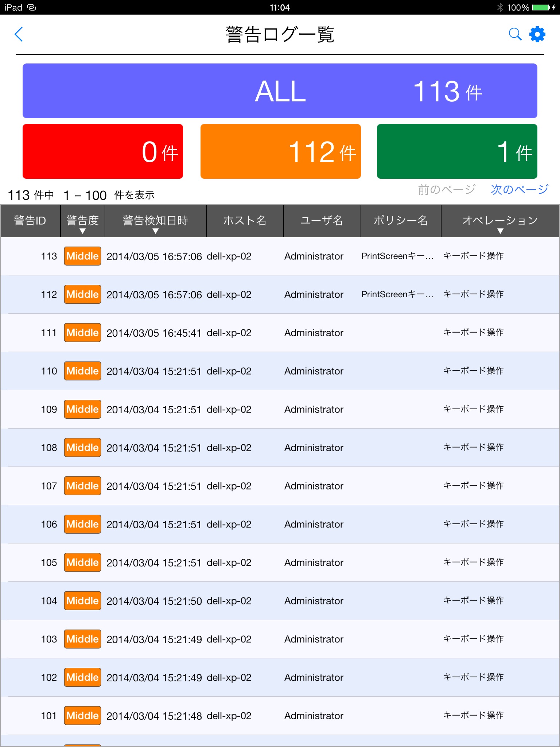Image resolution: width=560 pixels, height=747 pixels.
Task: Open the settings gear icon
Action: point(537,34)
